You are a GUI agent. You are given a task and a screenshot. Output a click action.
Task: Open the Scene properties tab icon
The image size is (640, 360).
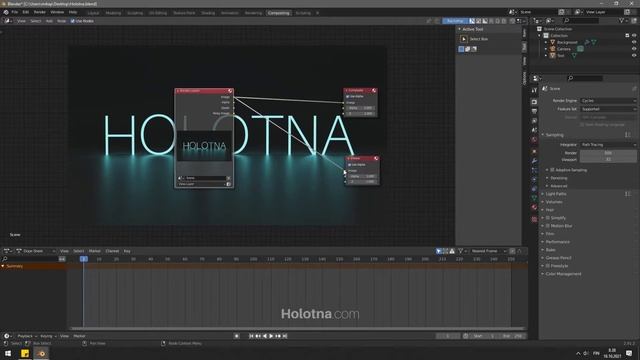[x=534, y=130]
